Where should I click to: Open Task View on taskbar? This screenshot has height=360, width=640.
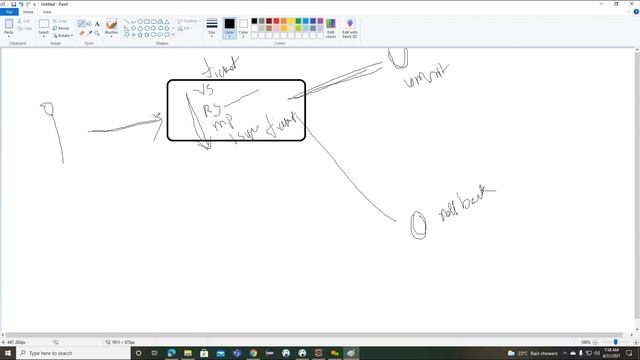coord(155,353)
